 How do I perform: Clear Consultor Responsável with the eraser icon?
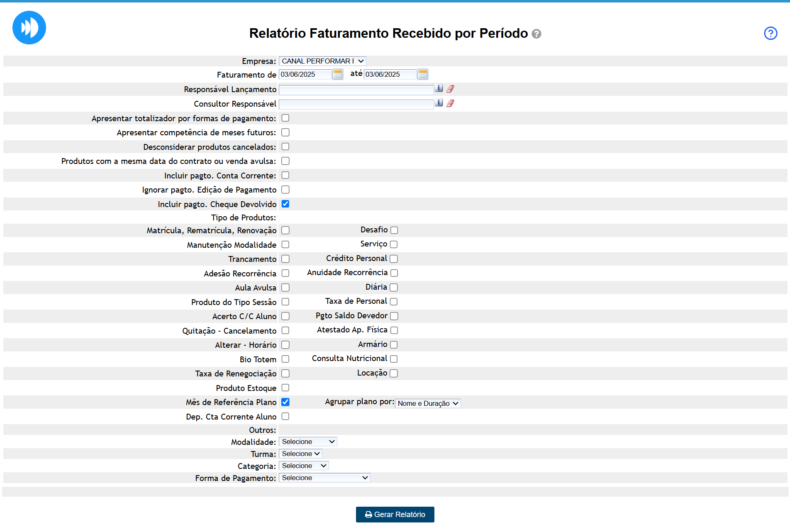[450, 103]
